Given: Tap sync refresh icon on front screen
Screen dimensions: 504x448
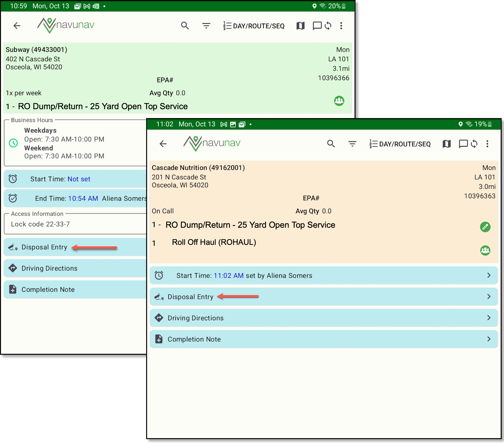Looking at the screenshot, I should point(474,144).
